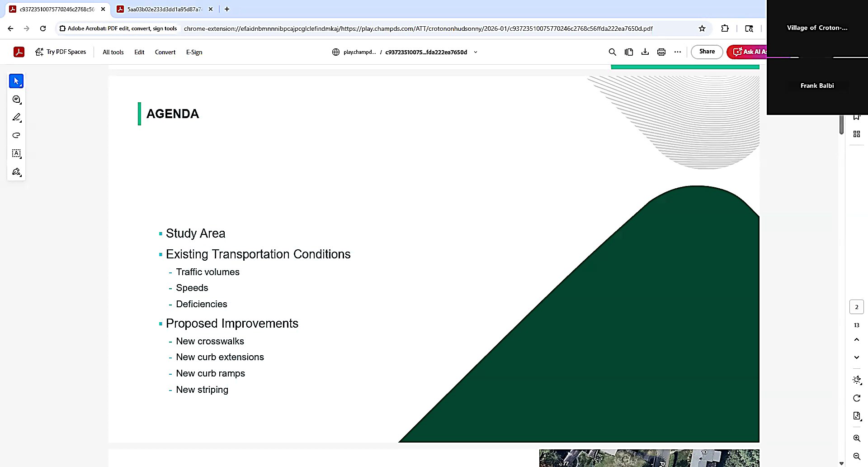Print the document with printer icon
Screen dimensions: 868x467
pos(661,52)
